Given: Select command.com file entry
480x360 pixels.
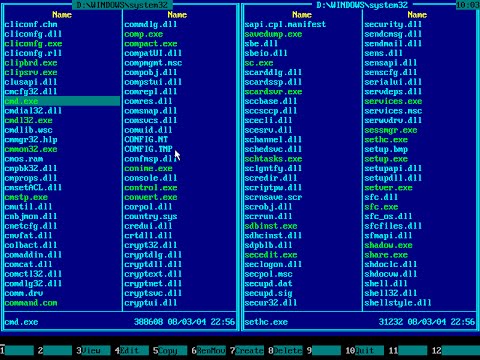Looking at the screenshot, I should pyautogui.click(x=31, y=303).
